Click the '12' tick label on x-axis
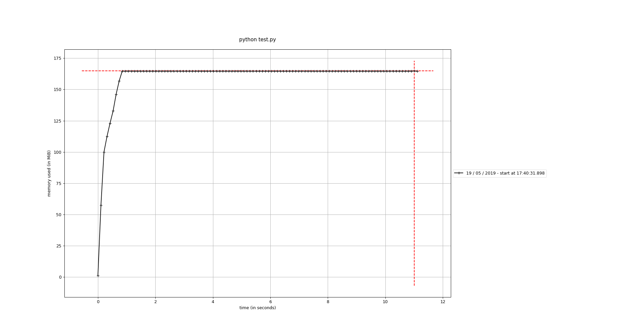644x330 pixels. [443, 302]
